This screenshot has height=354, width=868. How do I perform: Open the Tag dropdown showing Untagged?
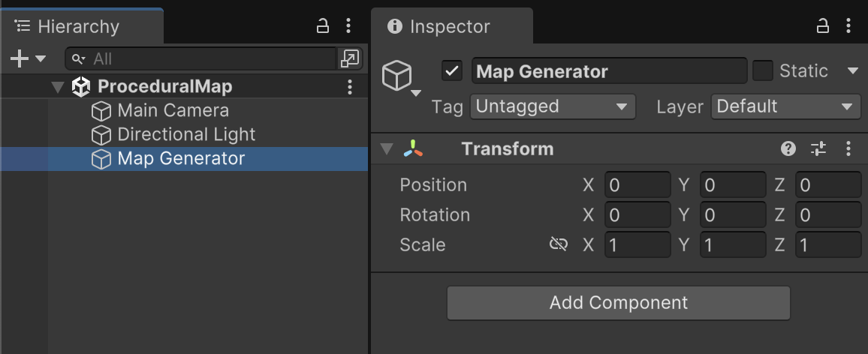553,106
